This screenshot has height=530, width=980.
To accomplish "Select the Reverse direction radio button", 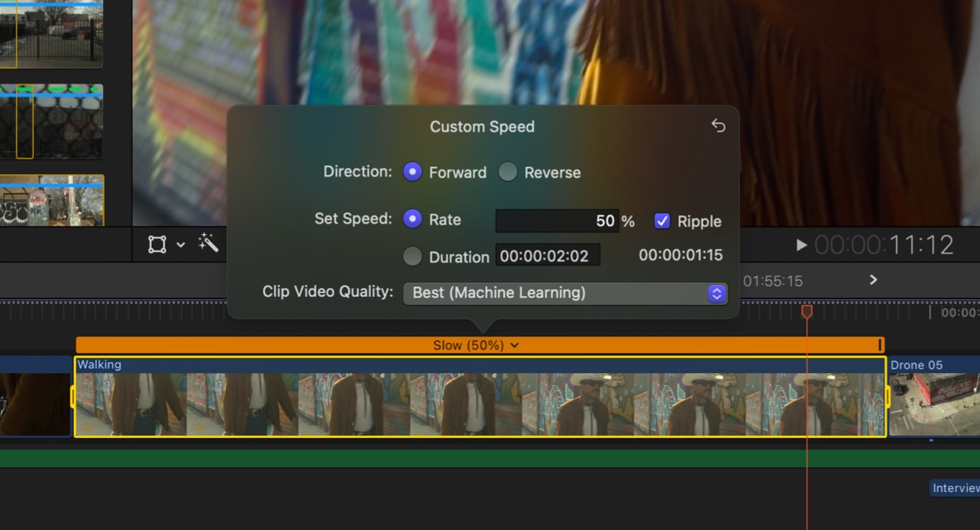I will point(508,172).
